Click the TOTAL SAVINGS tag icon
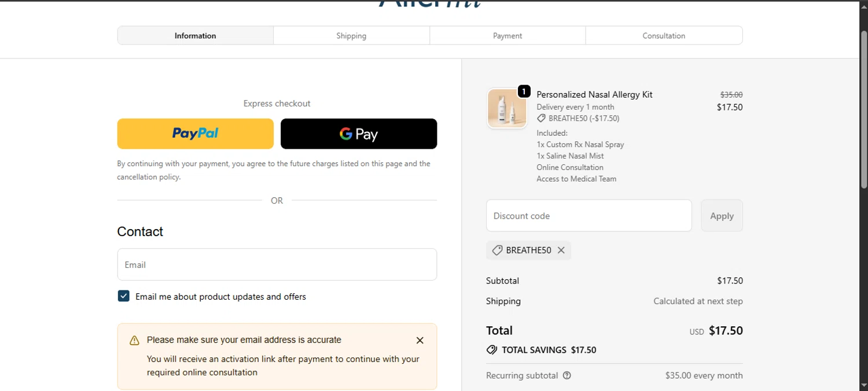 click(x=492, y=350)
